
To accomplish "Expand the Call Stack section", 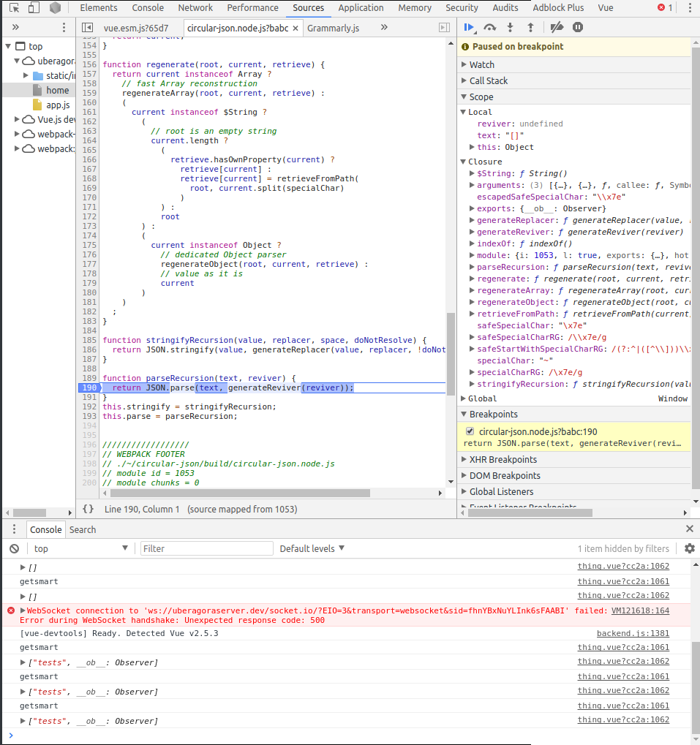I will 488,80.
